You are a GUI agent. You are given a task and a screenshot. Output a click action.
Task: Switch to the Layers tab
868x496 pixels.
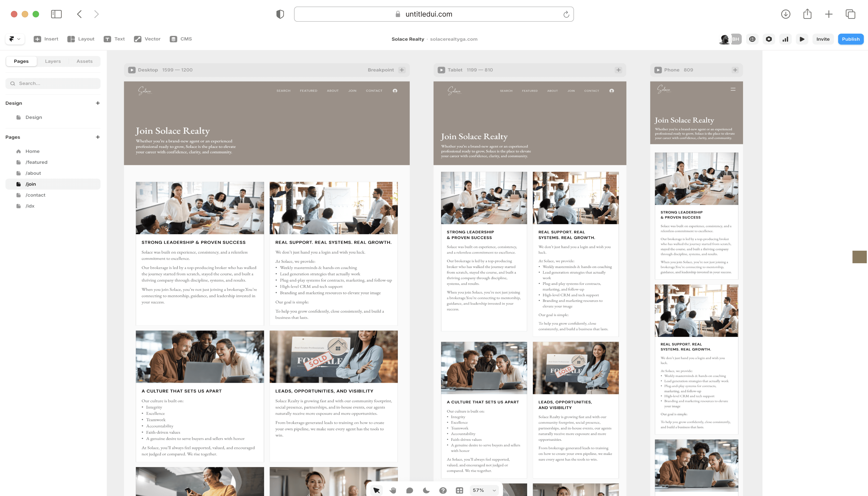coord(53,61)
